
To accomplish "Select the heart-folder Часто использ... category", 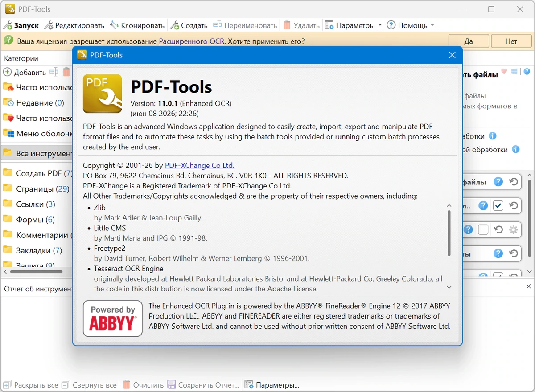I will [37, 118].
